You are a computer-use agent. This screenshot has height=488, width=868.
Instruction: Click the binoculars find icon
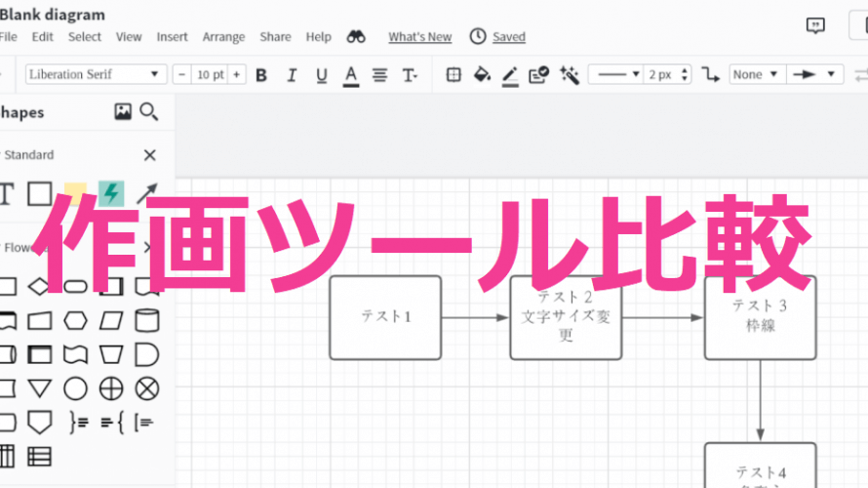(x=356, y=36)
